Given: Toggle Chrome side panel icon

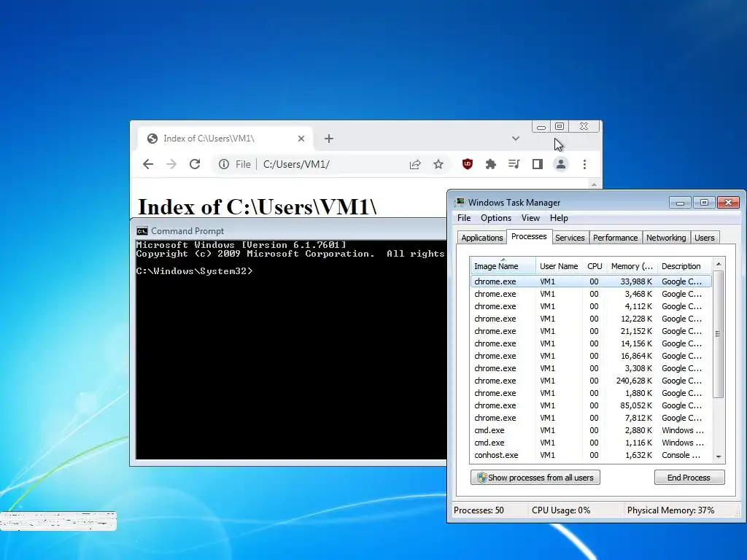Looking at the screenshot, I should 538,164.
